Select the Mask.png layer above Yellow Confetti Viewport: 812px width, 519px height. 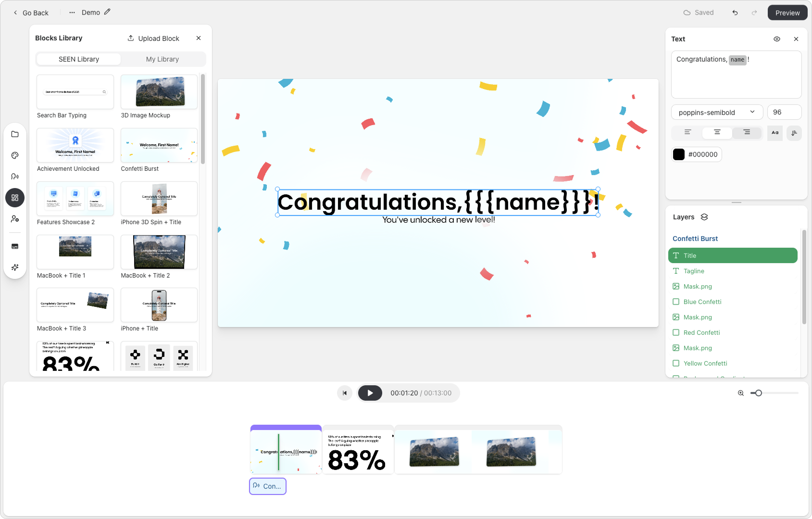(x=733, y=348)
